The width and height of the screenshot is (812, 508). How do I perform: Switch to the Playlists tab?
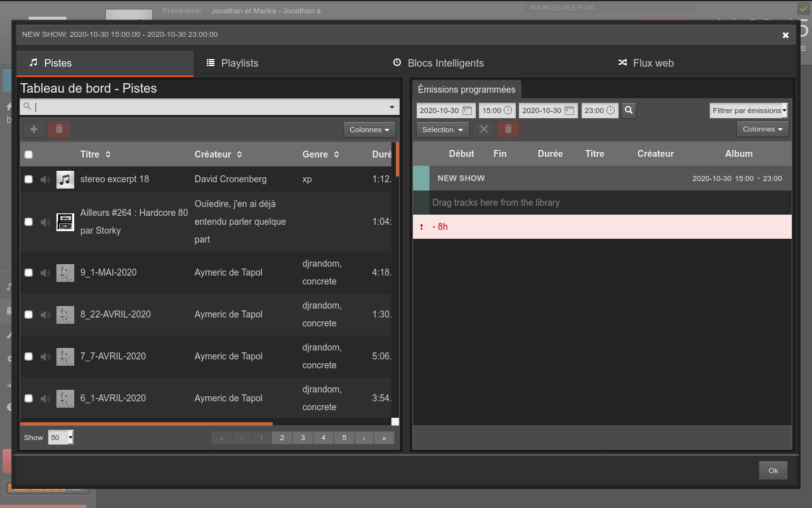pyautogui.click(x=232, y=63)
